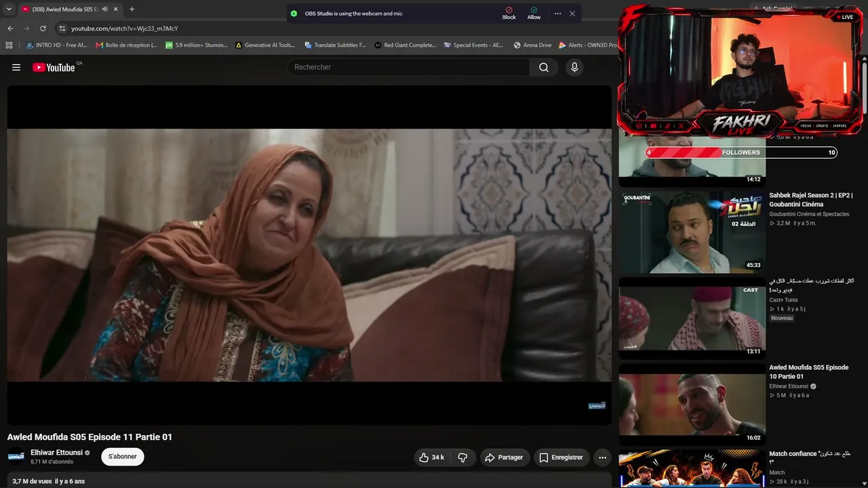Share the video via Partager
This screenshot has height=488, width=868.
click(x=504, y=457)
